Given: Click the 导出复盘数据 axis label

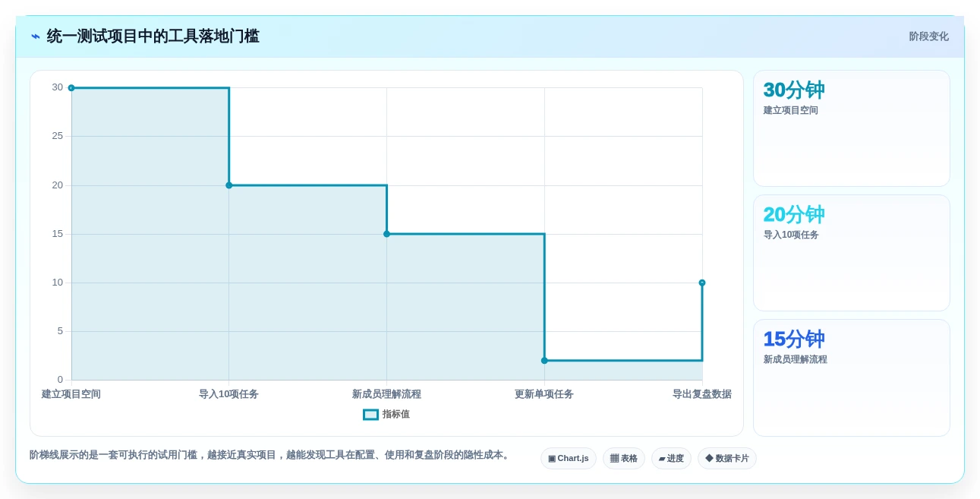Looking at the screenshot, I should [x=702, y=394].
